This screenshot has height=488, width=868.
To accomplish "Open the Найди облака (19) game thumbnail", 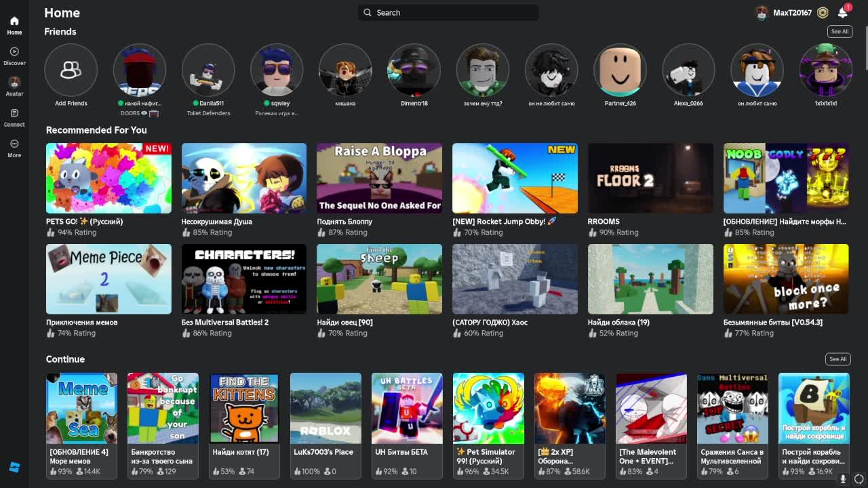I will (x=650, y=279).
